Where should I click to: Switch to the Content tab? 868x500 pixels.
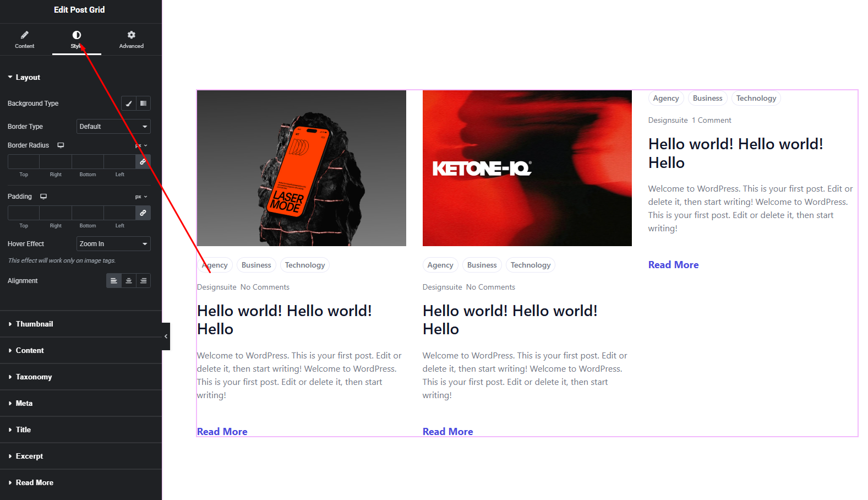click(x=24, y=40)
